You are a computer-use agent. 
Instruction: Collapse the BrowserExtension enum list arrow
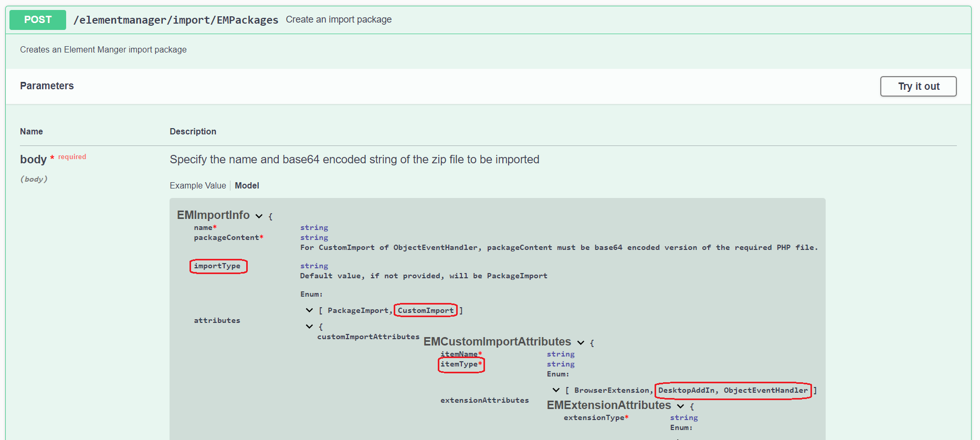[556, 390]
